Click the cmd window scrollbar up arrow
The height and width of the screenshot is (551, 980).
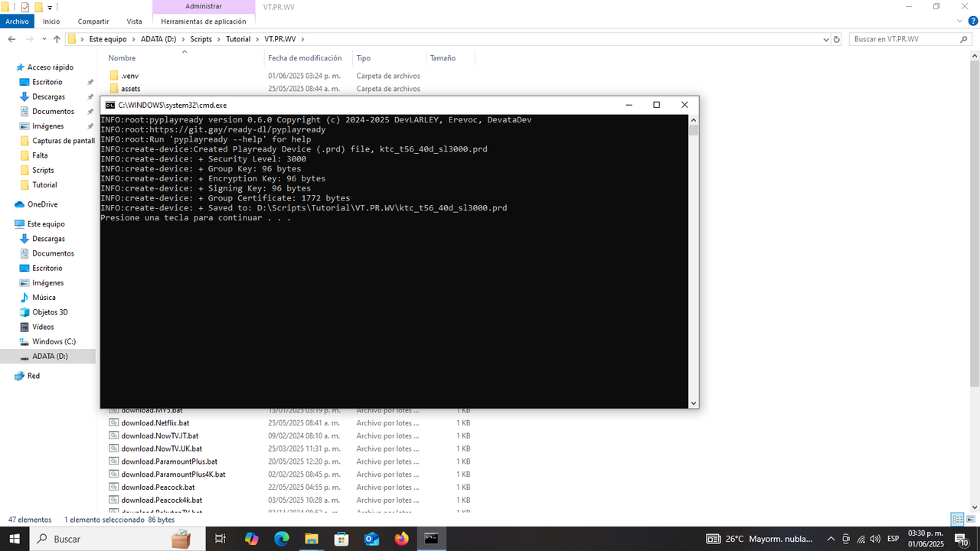694,119
